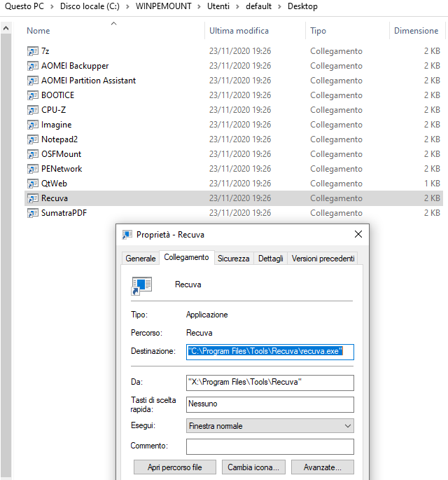Click the Cambia icona button
The image size is (448, 480).
point(253,467)
